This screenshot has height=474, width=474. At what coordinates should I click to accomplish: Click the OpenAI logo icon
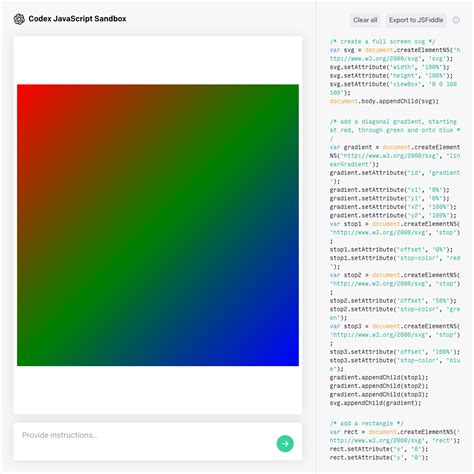tap(19, 19)
